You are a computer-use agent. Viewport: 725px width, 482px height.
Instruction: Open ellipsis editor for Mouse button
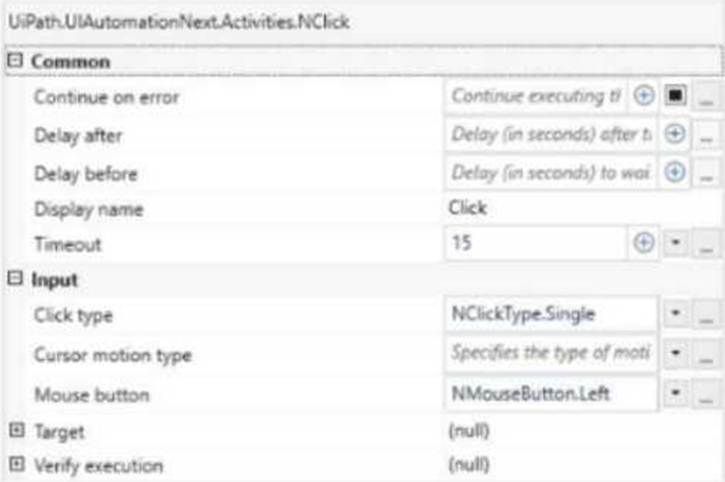coord(706,395)
